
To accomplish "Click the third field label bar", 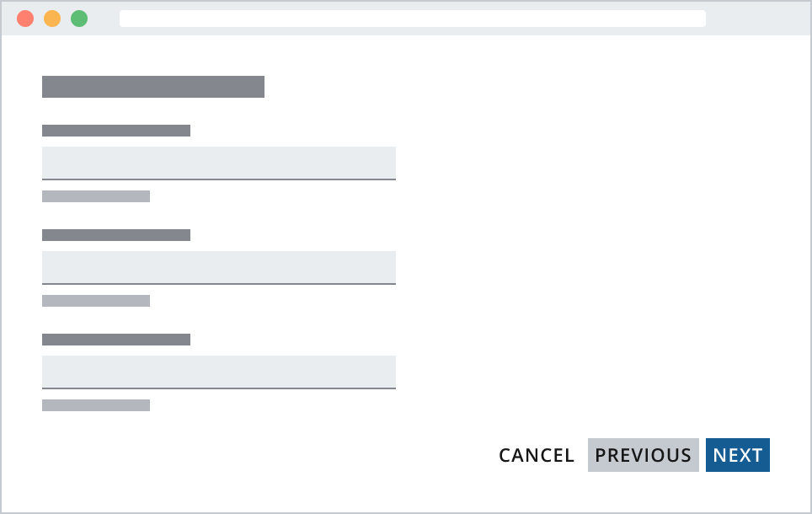I will point(116,339).
